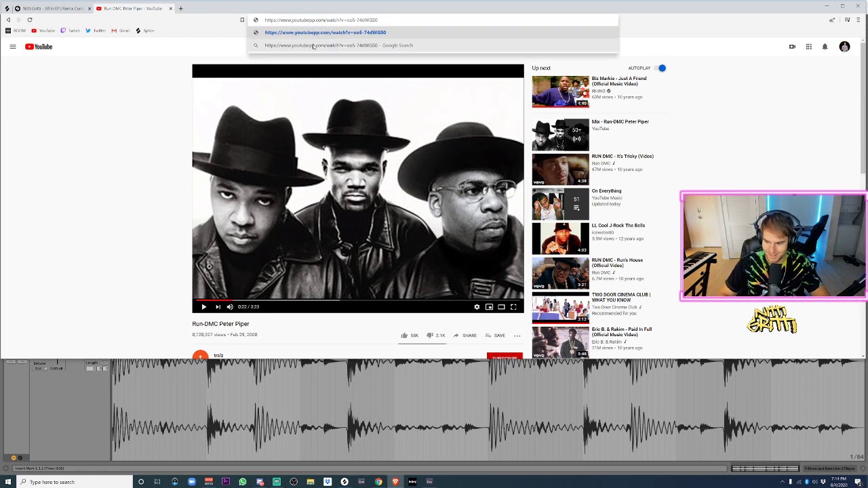The height and width of the screenshot is (488, 868).
Task: Mute the video volume speaker icon
Action: pos(230,307)
